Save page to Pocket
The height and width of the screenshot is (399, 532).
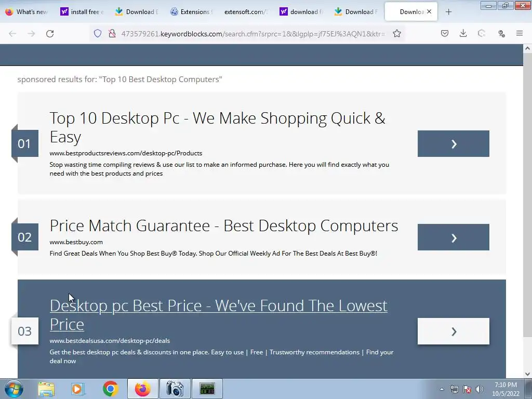click(x=445, y=34)
